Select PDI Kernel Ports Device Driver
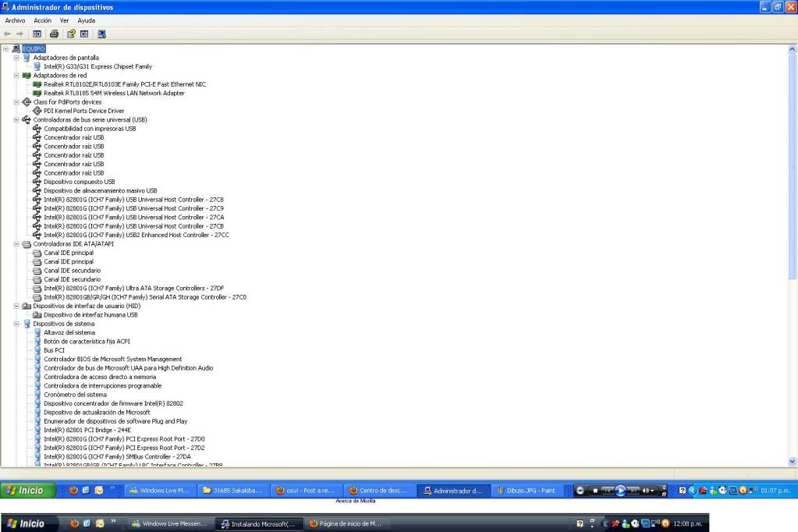 click(x=84, y=111)
